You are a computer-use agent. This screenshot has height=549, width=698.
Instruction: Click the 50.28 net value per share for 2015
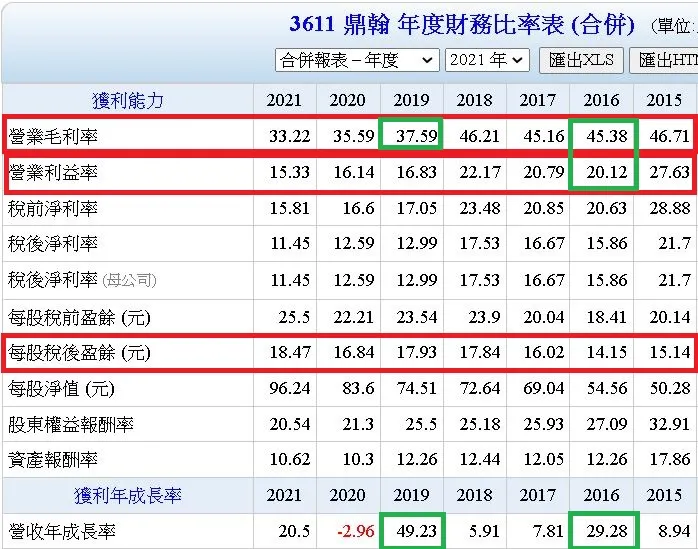pyautogui.click(x=670, y=388)
